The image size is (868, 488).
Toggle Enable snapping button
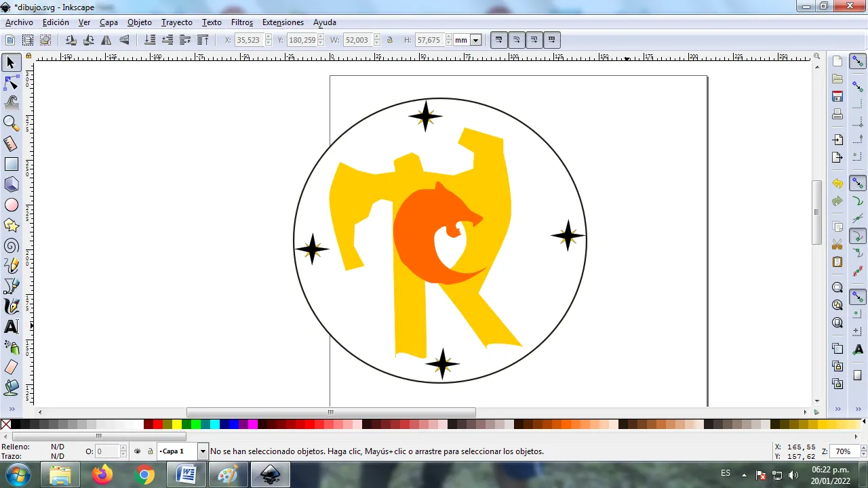(858, 61)
